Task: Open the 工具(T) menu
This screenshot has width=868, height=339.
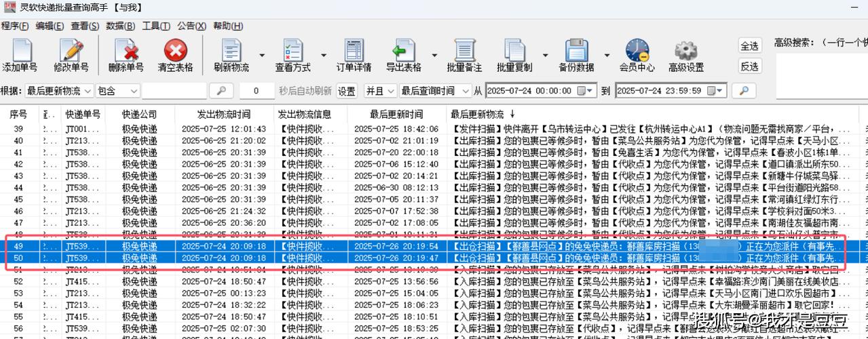Action: click(156, 26)
